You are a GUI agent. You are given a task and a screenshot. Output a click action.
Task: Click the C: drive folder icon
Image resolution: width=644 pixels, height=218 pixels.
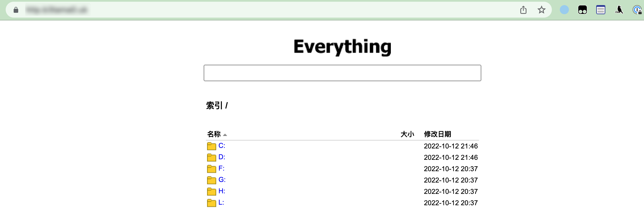pos(211,146)
